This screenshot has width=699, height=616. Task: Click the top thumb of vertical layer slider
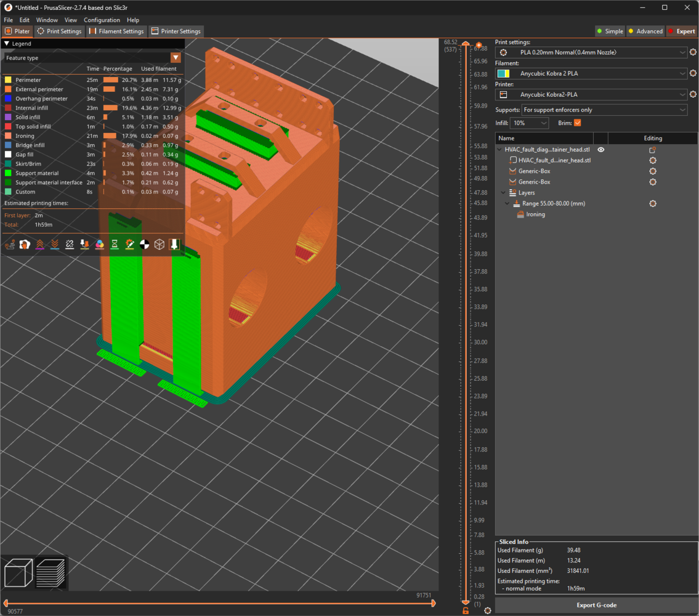466,45
